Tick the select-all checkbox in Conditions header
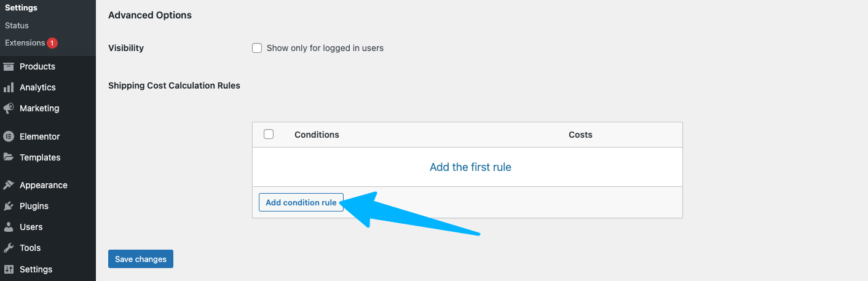 point(269,134)
